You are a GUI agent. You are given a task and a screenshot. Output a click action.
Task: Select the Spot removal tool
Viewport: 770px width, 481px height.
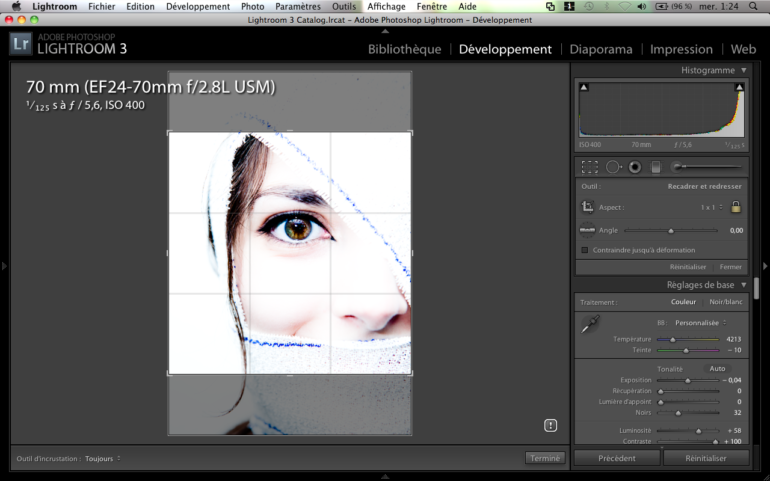pos(613,167)
